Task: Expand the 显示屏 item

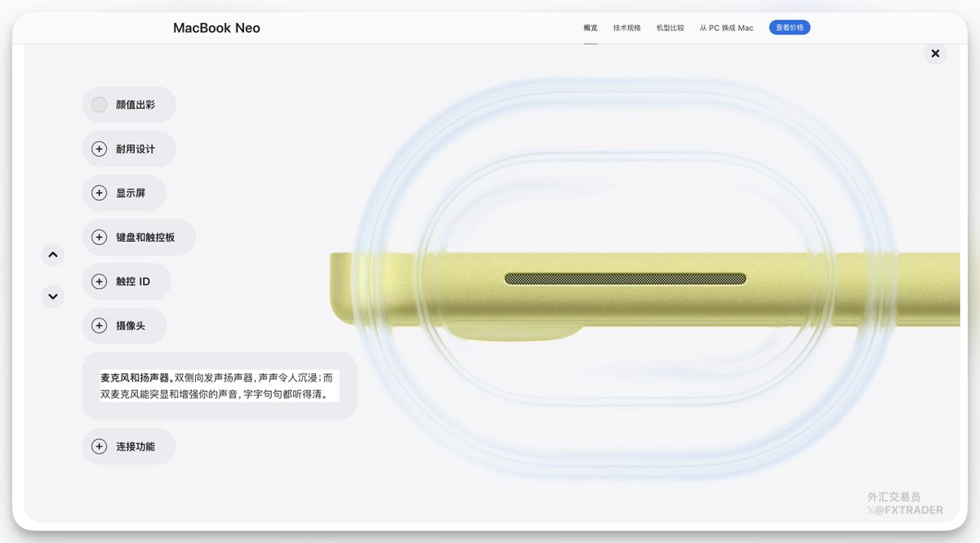Action: (x=124, y=193)
